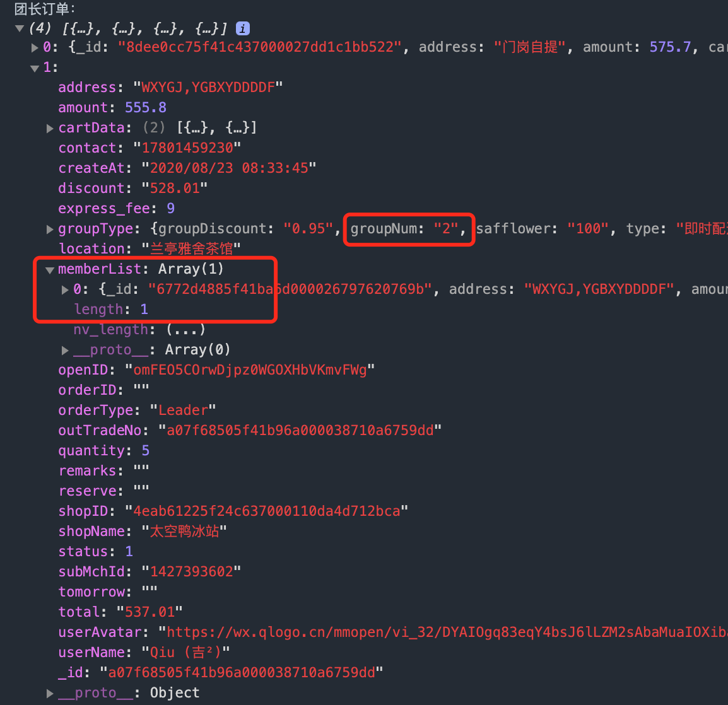Select createAt value 2020/08/23 08:33:45
This screenshot has height=705, width=728.
pos(229,168)
